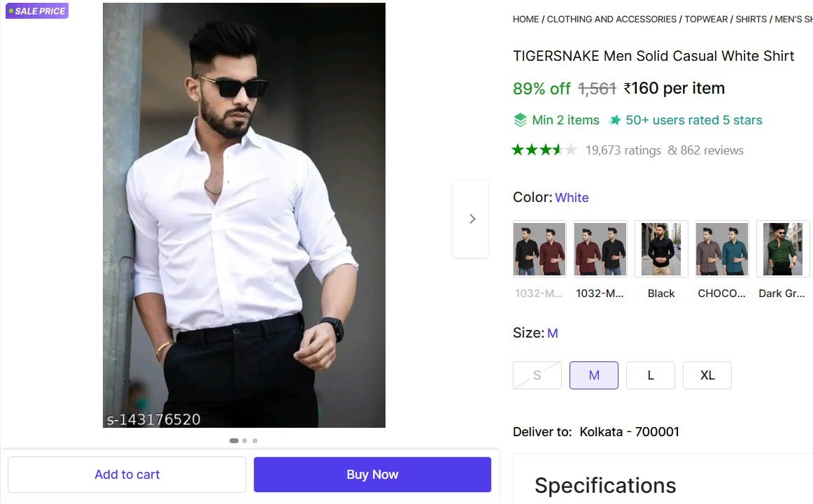The width and height of the screenshot is (813, 504).
Task: Go to the third image carousel dot
Action: click(x=255, y=440)
